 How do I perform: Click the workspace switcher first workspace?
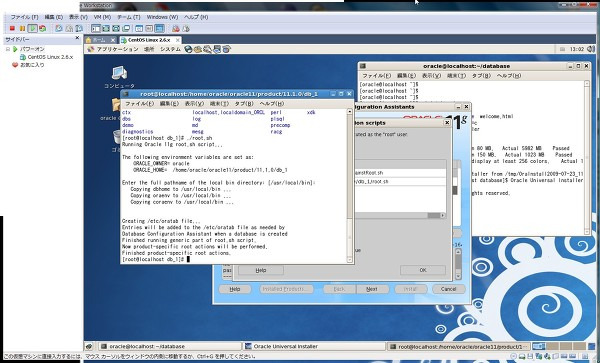pyautogui.click(x=539, y=346)
